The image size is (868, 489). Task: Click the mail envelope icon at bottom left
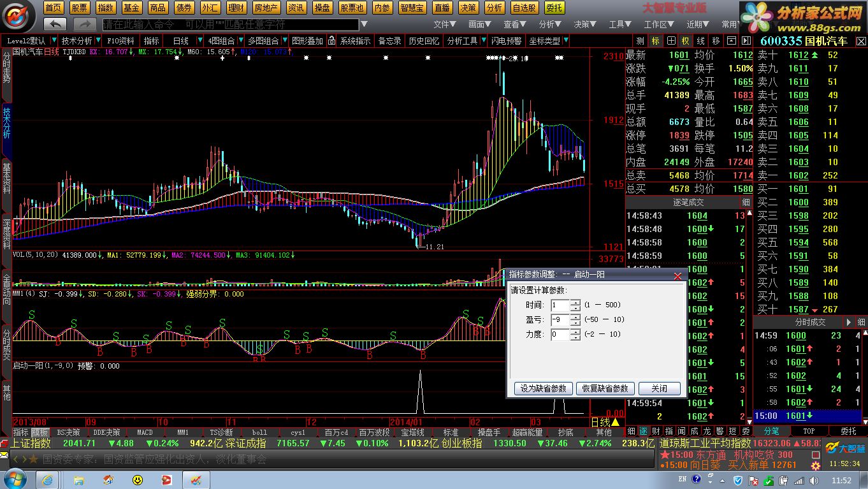(x=4, y=455)
